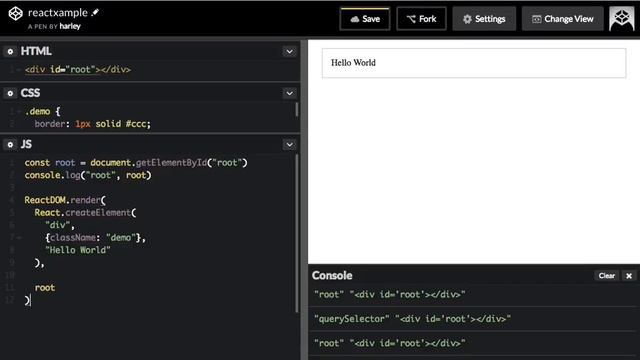Clear the console output
The width and height of the screenshot is (640, 360).
(x=607, y=276)
